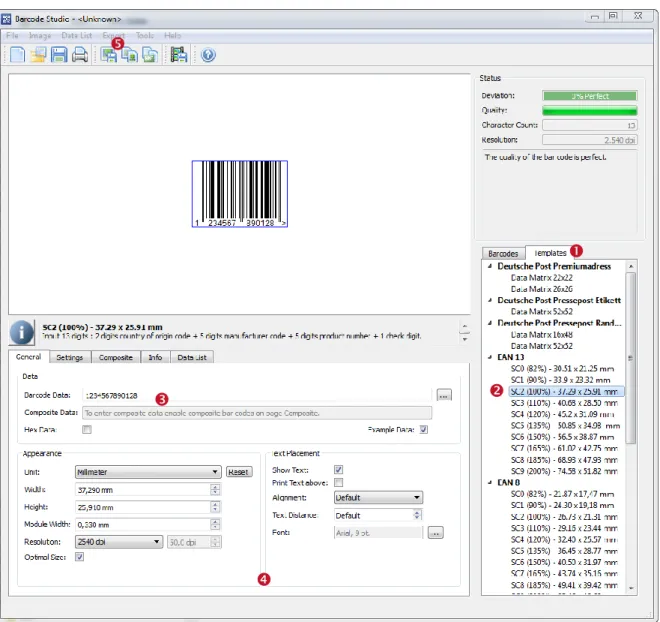Select the Templates tab
Viewport: 660px width, 622px height.
[x=550, y=253]
